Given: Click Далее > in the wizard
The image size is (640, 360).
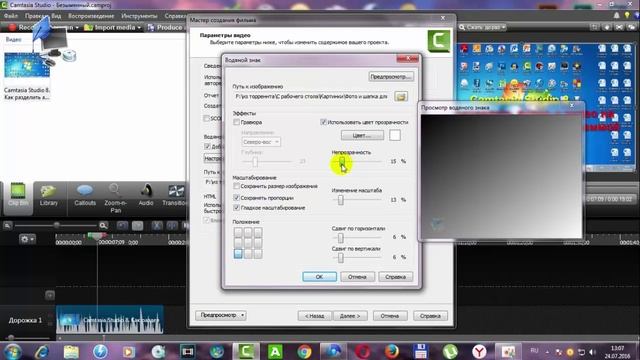Looking at the screenshot, I should pos(350,316).
